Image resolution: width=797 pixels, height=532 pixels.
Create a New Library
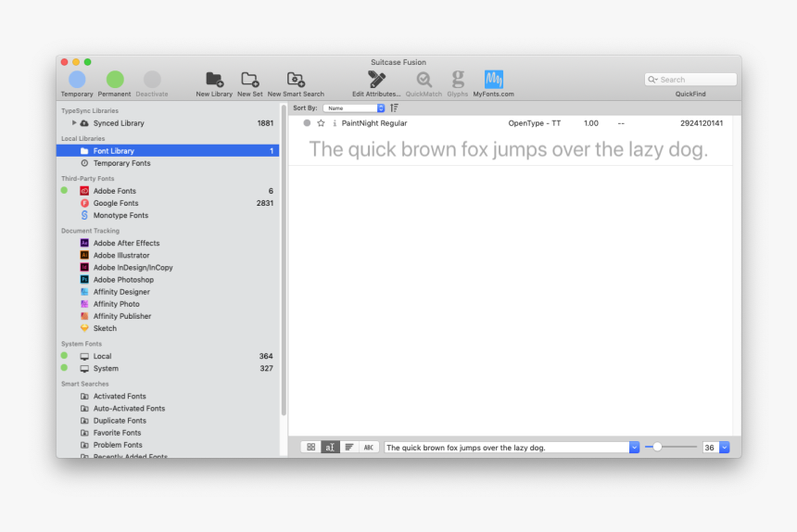pyautogui.click(x=214, y=83)
